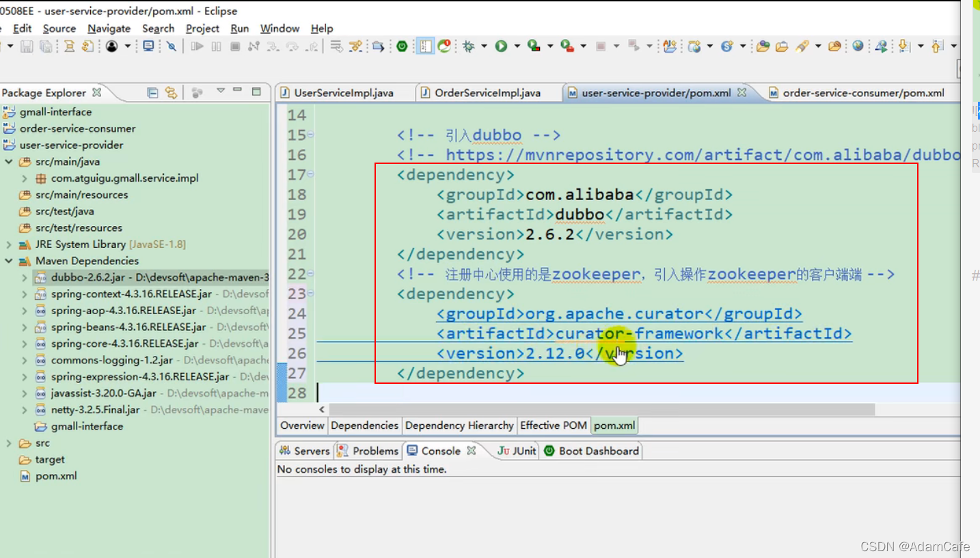The height and width of the screenshot is (558, 980).
Task: Toggle Show Line Numbers toolbar button
Action: click(x=425, y=46)
